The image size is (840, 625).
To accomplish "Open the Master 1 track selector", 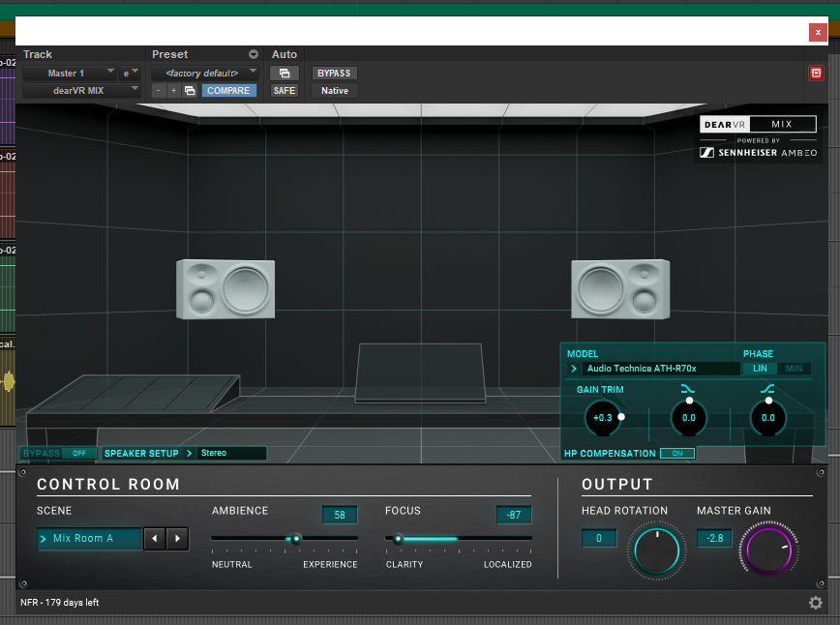I will coord(68,73).
